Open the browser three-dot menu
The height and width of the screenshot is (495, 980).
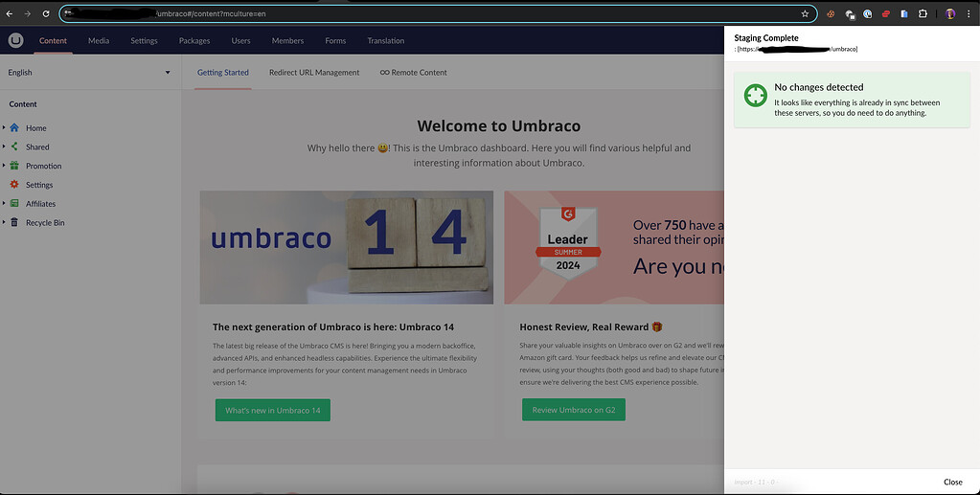[x=969, y=13]
